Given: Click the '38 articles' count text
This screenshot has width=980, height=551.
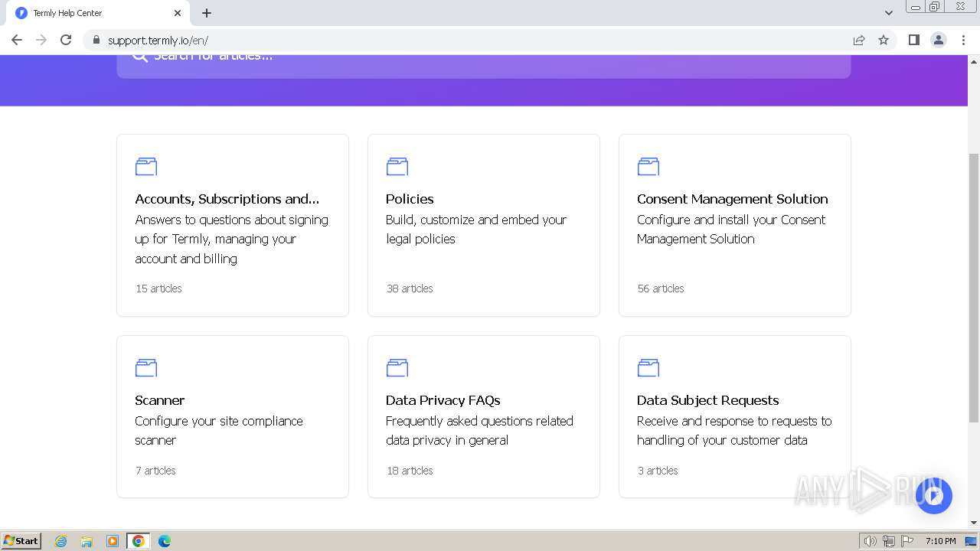Looking at the screenshot, I should coord(410,289).
